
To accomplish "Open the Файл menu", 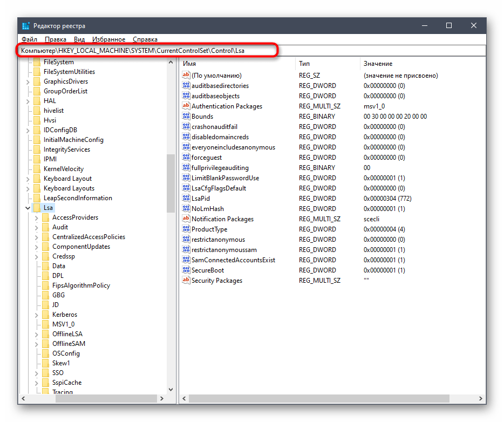I will [x=29, y=39].
